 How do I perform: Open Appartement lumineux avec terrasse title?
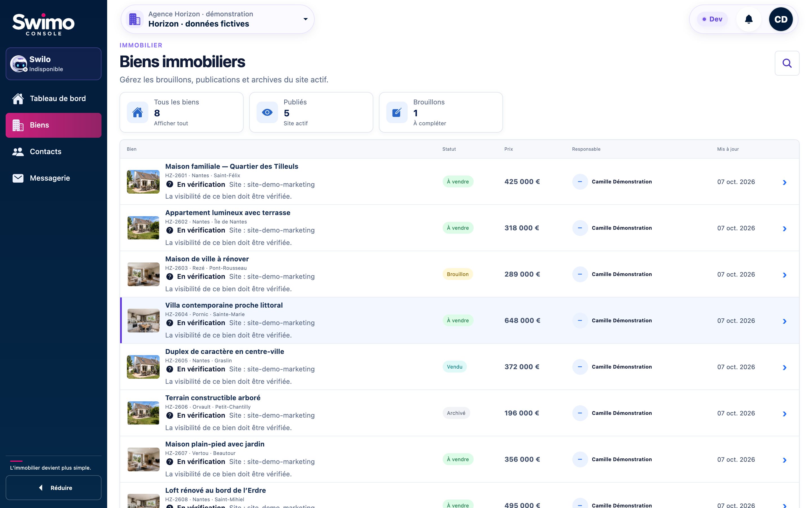[228, 213]
